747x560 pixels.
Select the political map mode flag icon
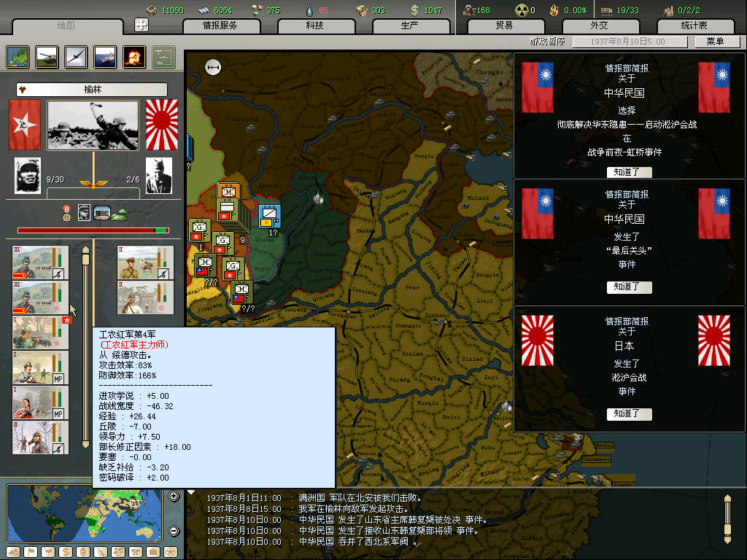[31, 553]
